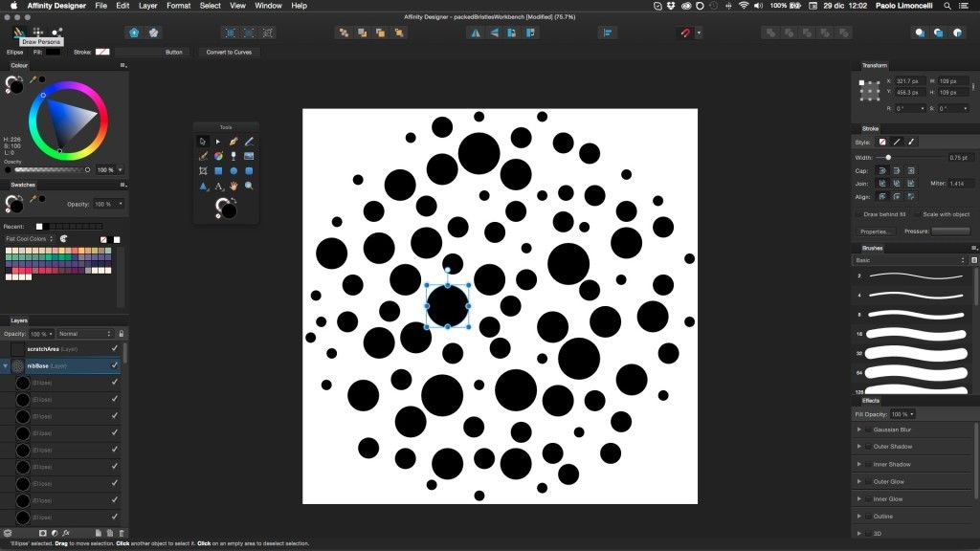Image resolution: width=980 pixels, height=551 pixels.
Task: Select the Artistic Text tool
Action: click(x=218, y=186)
